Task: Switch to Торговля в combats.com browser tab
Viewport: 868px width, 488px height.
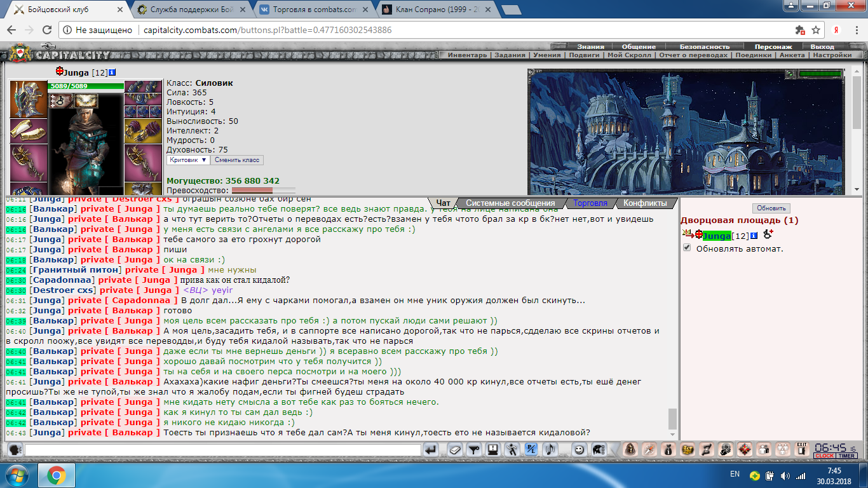Action: (315, 10)
